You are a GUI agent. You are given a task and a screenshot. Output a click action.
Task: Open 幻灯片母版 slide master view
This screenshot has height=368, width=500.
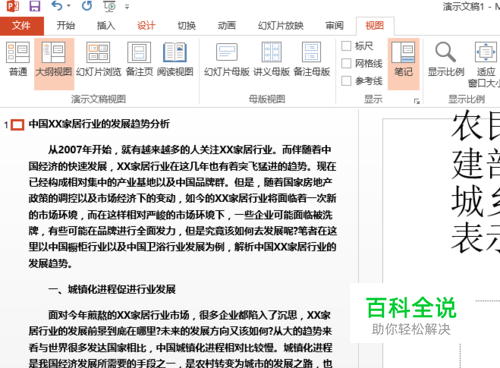(227, 59)
